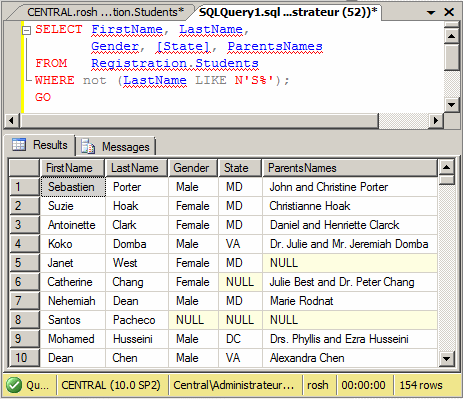Select the State column header
463x399 pixels.
point(239,168)
